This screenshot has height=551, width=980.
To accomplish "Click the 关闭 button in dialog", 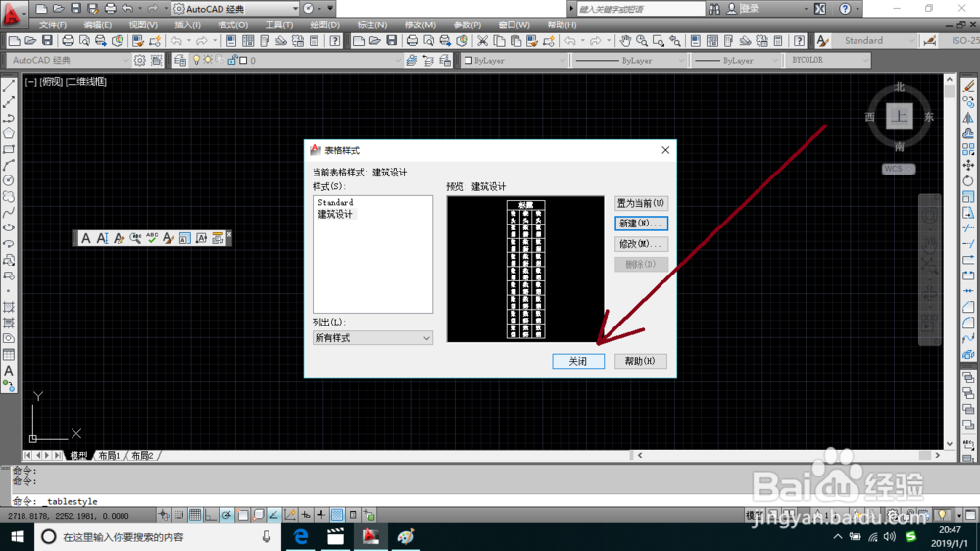I will click(578, 361).
